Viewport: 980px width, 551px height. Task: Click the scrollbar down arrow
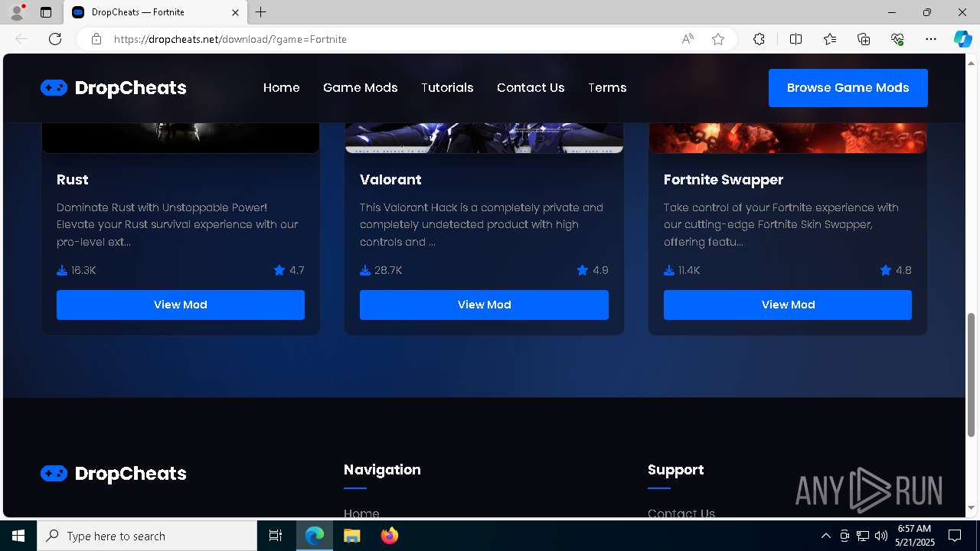[972, 507]
